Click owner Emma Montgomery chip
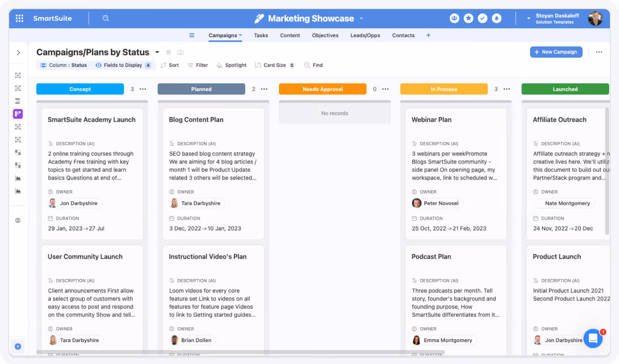Screen dimensions: 619x364 [444, 340]
